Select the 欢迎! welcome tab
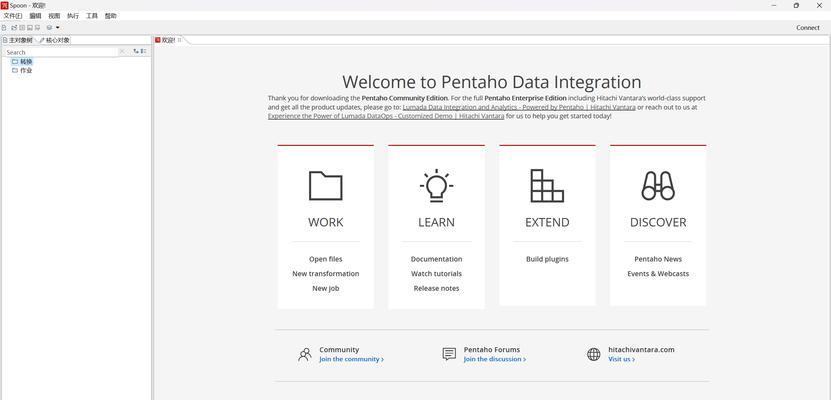Viewport: 831px width, 400px height. pos(168,40)
